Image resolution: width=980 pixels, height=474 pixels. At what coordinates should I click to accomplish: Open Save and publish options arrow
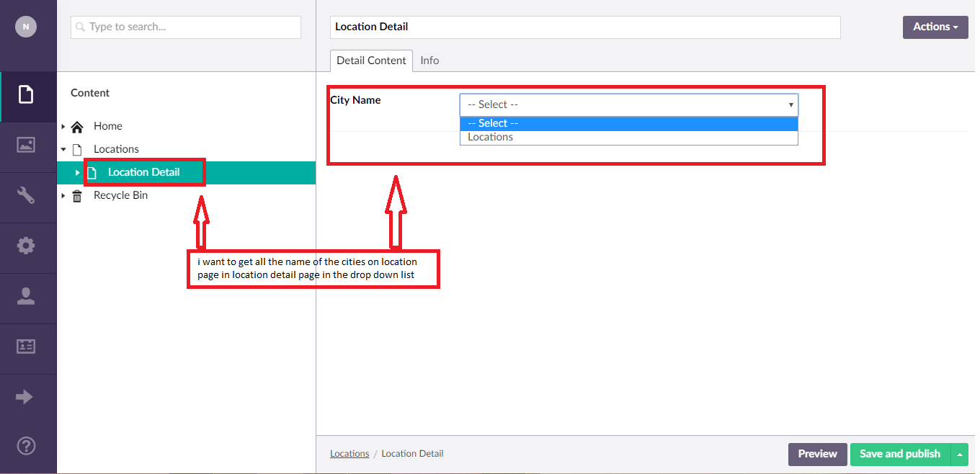pyautogui.click(x=959, y=455)
